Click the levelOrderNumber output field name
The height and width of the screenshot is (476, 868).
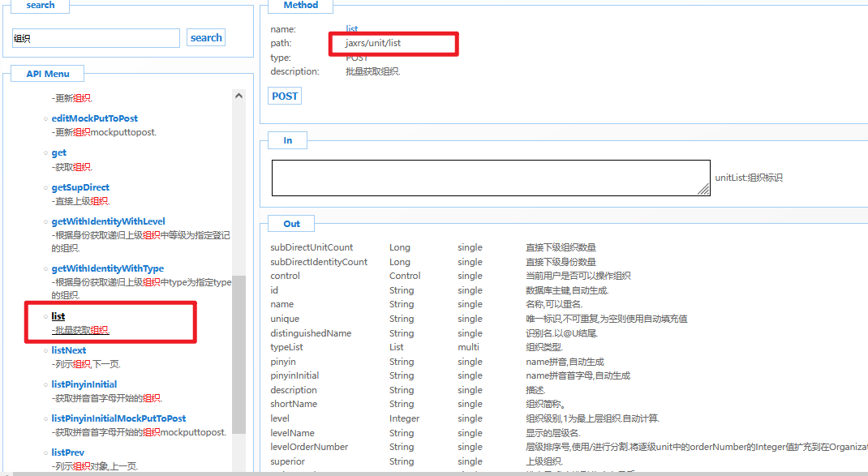coord(309,447)
